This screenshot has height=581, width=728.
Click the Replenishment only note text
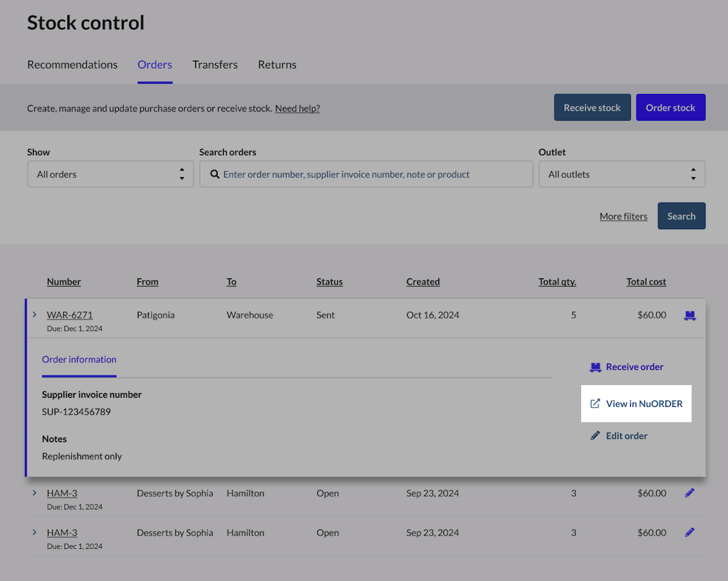click(x=82, y=456)
